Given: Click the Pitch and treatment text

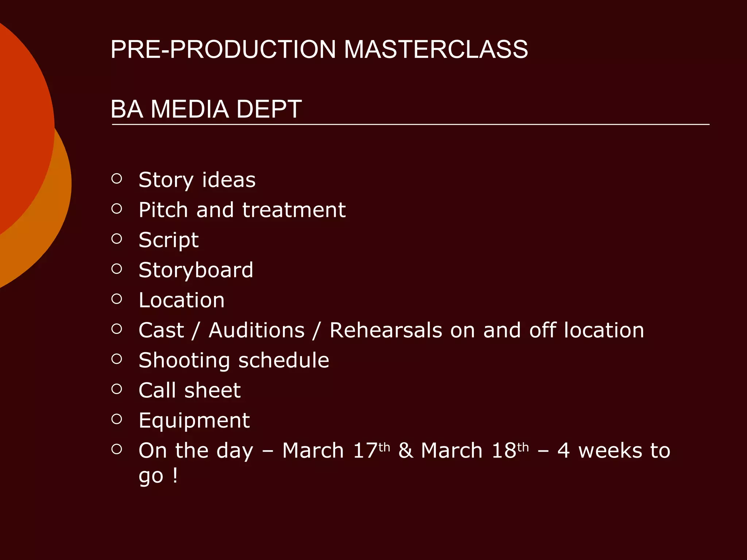Looking at the screenshot, I should point(242,210).
